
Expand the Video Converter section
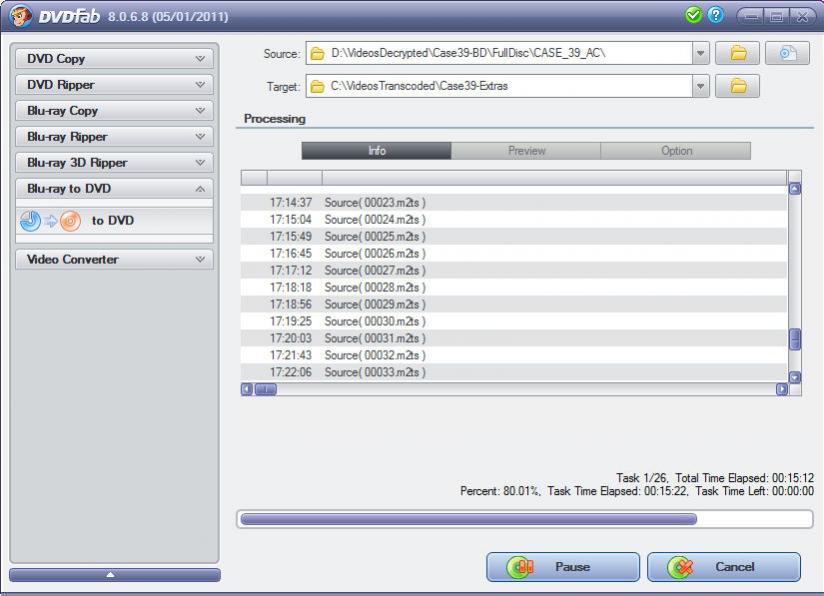point(115,259)
